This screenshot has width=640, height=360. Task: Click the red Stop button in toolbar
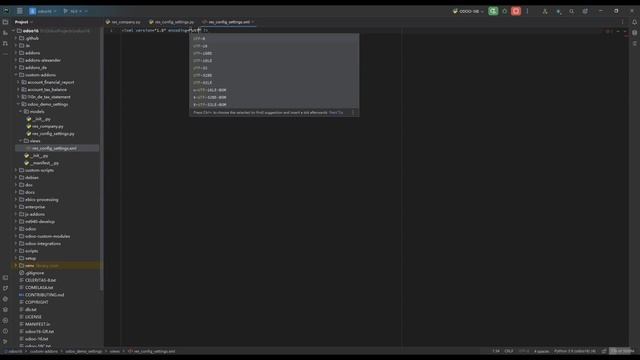pos(516,11)
